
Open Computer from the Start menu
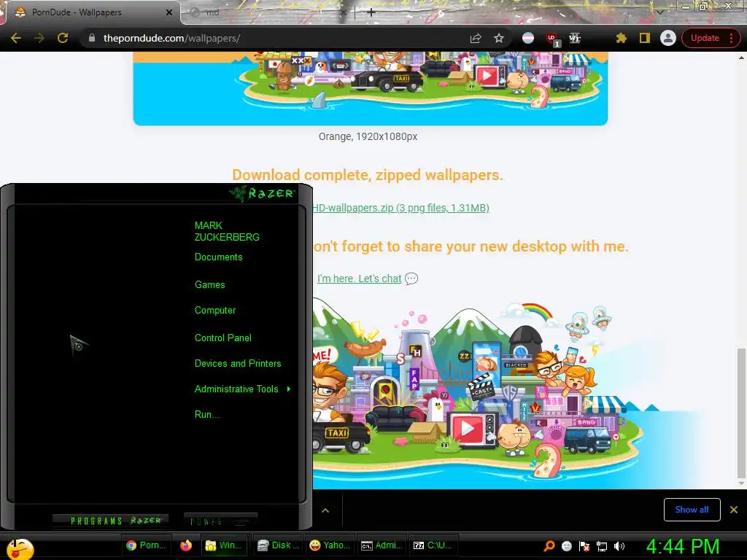(x=215, y=311)
